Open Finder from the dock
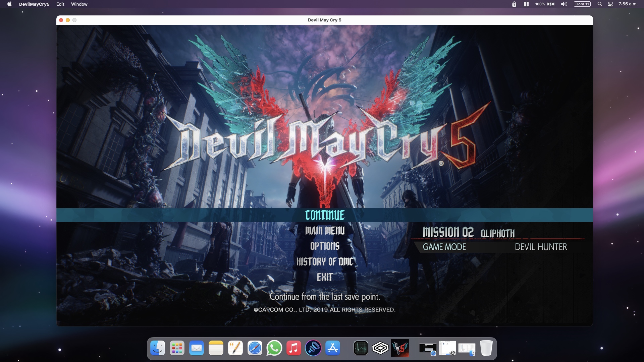Screen dimensions: 644x362 point(158,348)
